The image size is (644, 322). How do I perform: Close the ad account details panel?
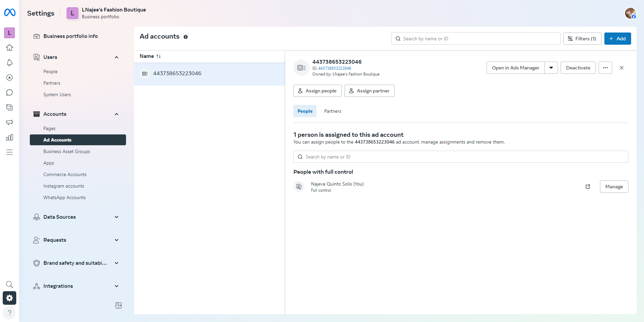[622, 68]
